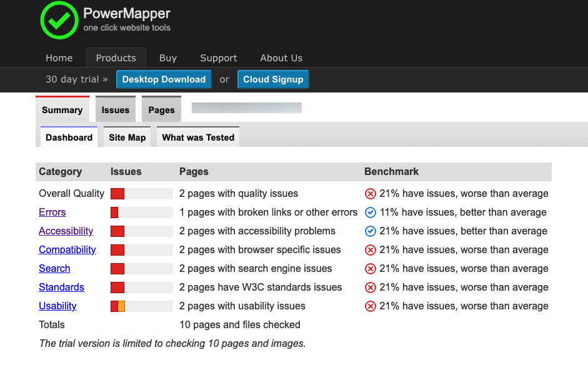Click the blurred site name bar beside Pages tab
The height and width of the screenshot is (365, 588).
247,107
